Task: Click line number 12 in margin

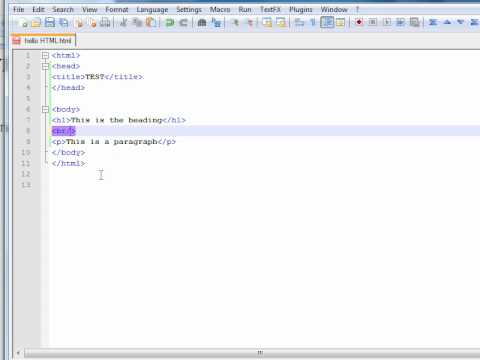Action: click(x=26, y=174)
